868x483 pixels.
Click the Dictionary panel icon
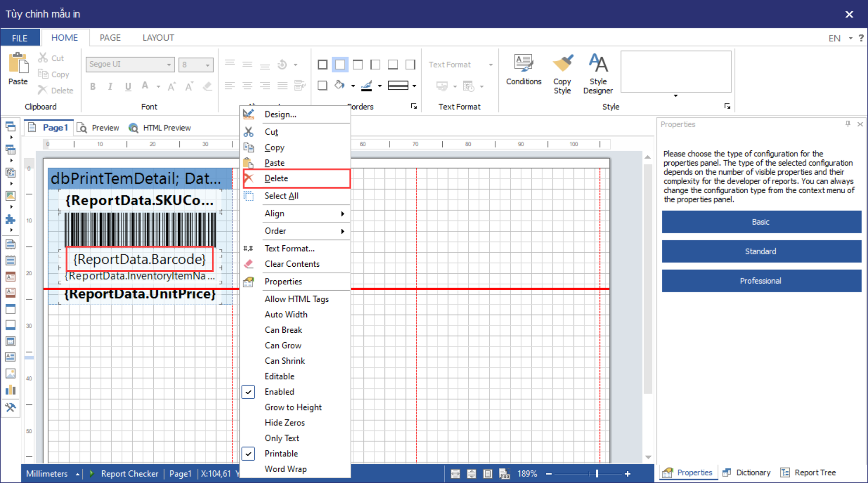click(727, 473)
